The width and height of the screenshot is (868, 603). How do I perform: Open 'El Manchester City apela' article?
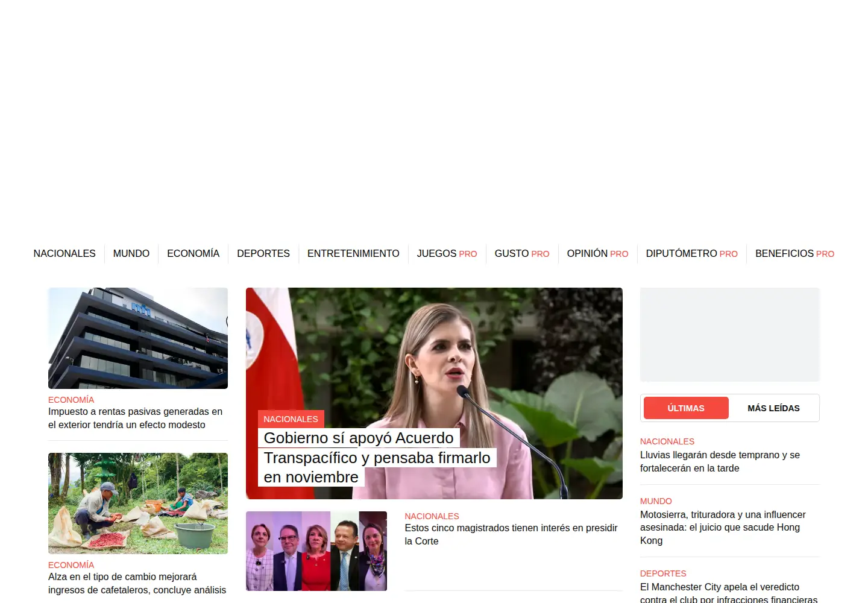pyautogui.click(x=729, y=592)
